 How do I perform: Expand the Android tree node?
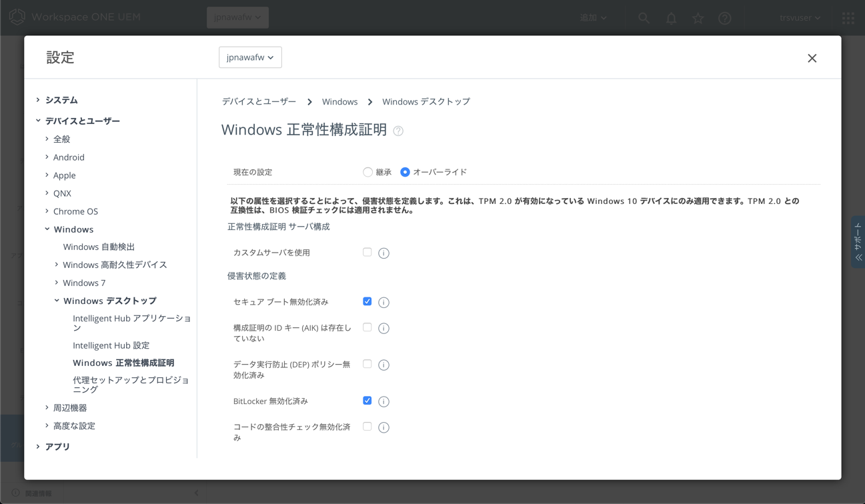[47, 157]
